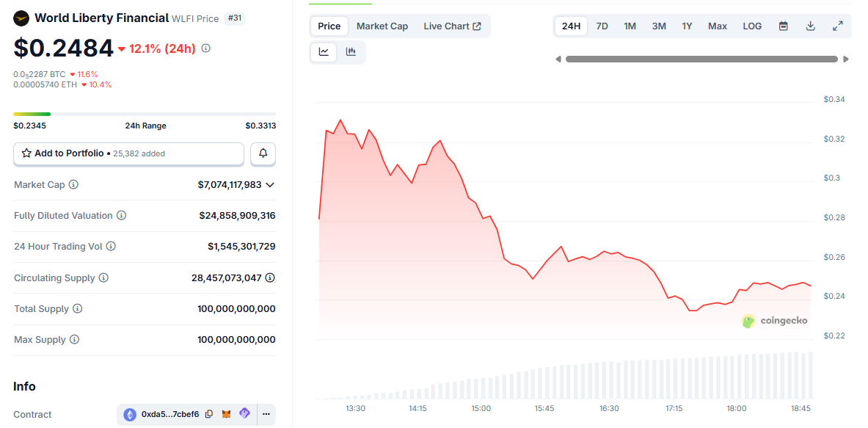Switch to the Market Cap tab

pyautogui.click(x=382, y=26)
